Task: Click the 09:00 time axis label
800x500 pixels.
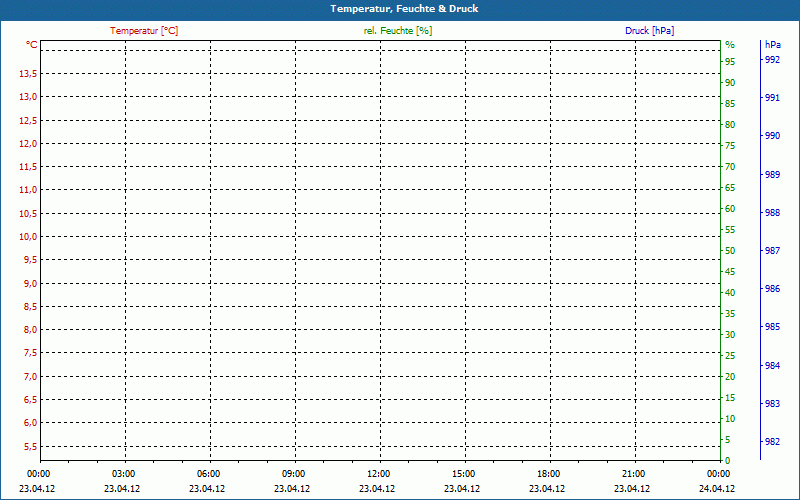Action: [293, 474]
